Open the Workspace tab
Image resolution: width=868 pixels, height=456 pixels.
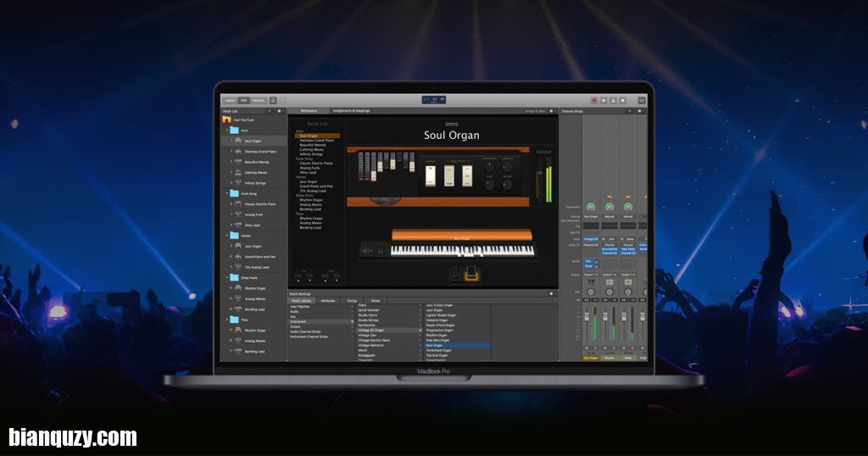coord(309,111)
